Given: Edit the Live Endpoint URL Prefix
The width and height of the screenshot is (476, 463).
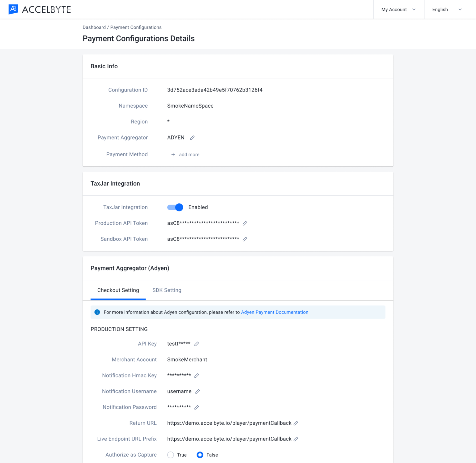Looking at the screenshot, I should click(x=296, y=439).
